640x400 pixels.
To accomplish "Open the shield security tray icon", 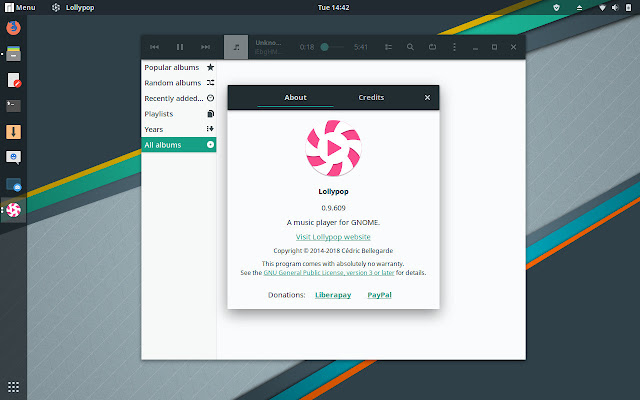I will click(556, 7).
